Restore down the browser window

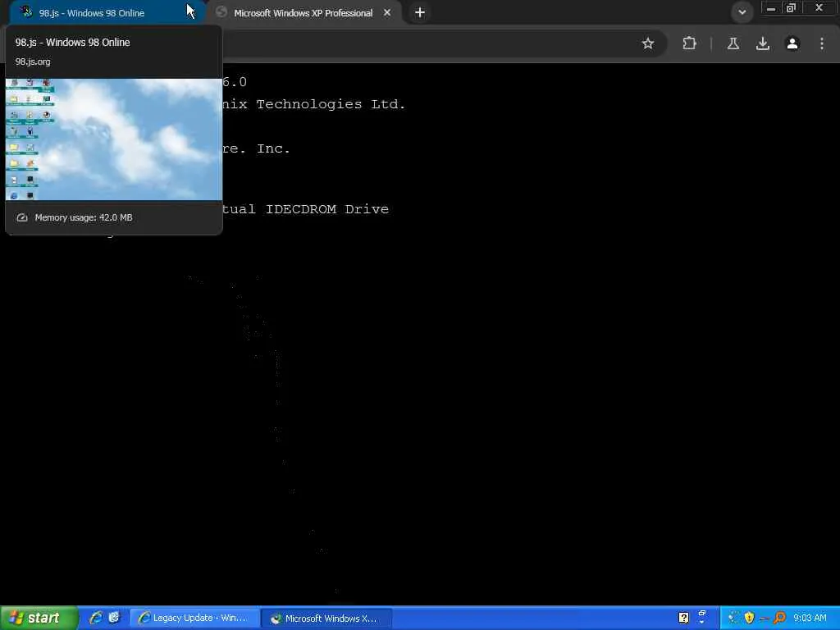[791, 8]
